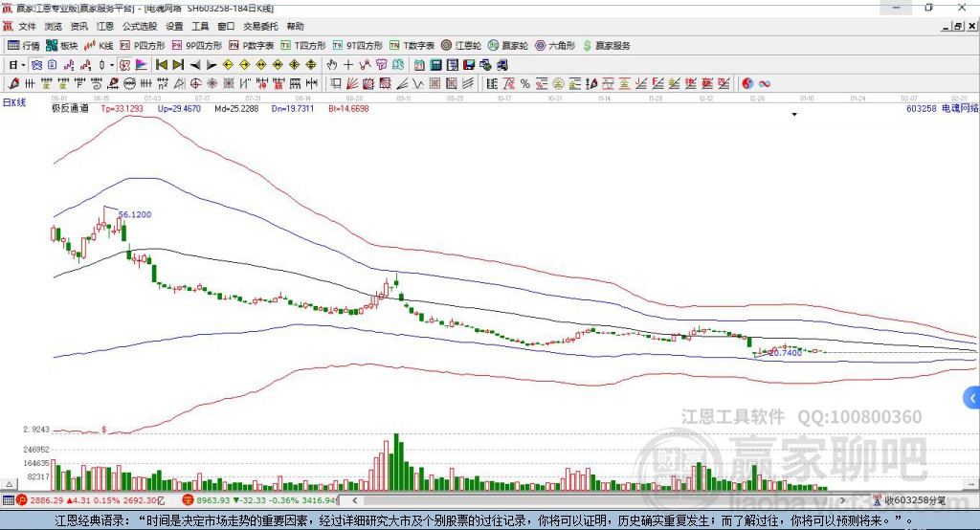
Task: Click the Md=25.2288 indicator value
Action: pos(236,109)
